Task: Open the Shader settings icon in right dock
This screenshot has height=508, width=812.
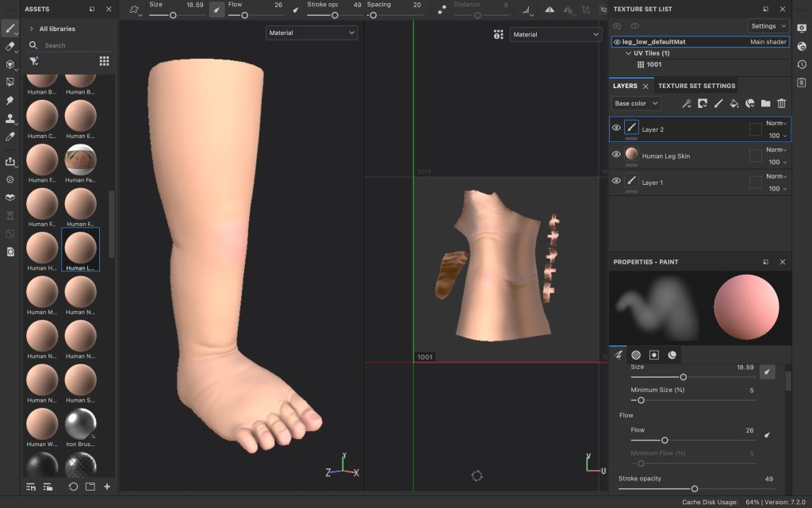Action: click(x=802, y=47)
